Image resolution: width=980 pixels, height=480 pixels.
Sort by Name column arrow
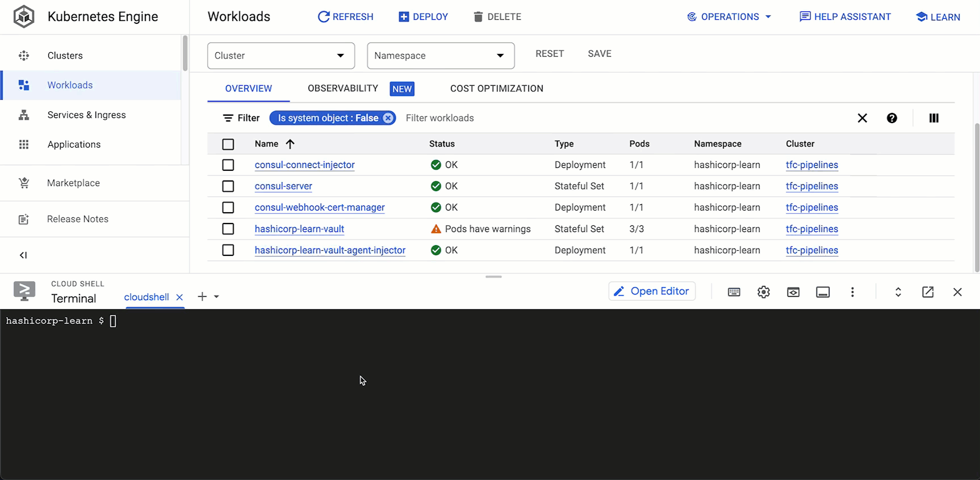pyautogui.click(x=290, y=144)
